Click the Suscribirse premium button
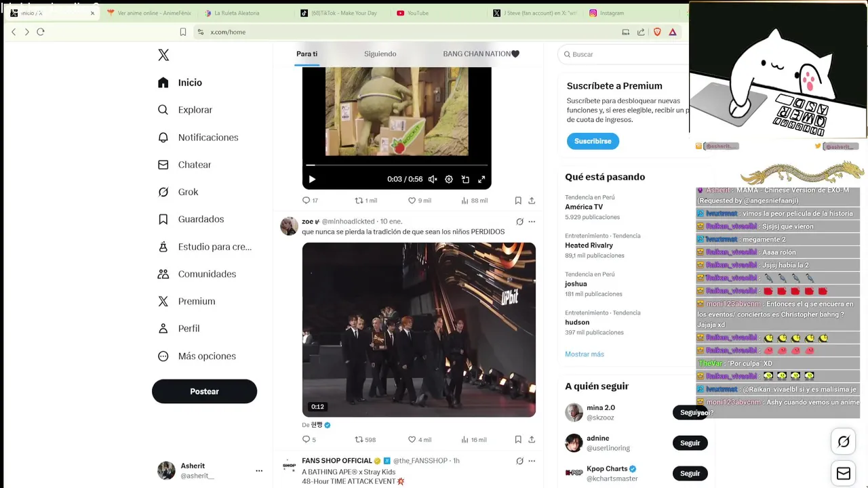Screen dimensions: 868x488 [593, 141]
